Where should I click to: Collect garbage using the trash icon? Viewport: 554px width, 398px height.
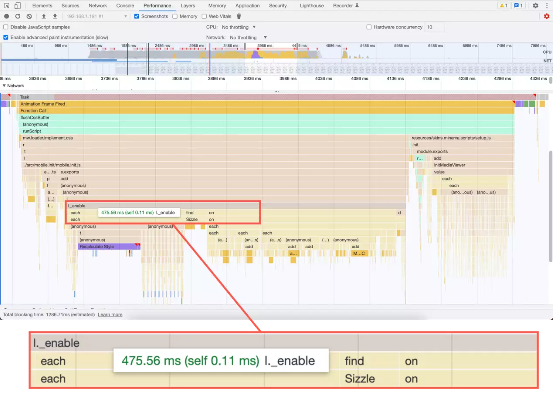pyautogui.click(x=239, y=16)
